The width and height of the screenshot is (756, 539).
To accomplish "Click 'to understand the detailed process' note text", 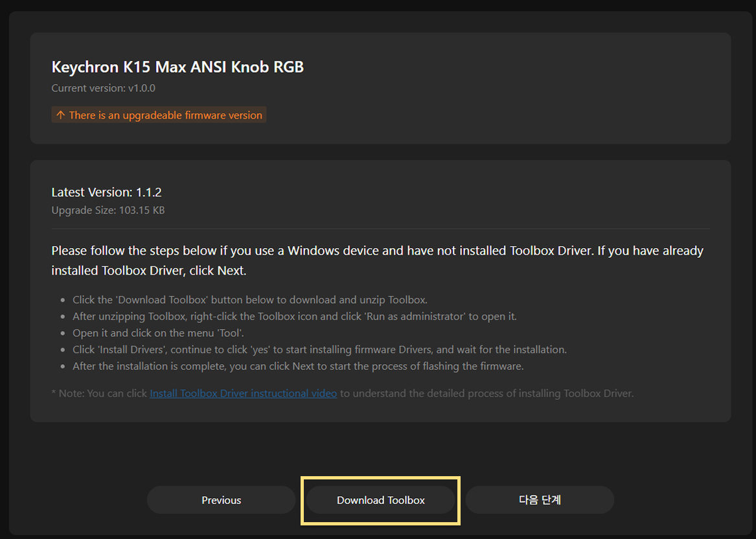I will (x=487, y=393).
